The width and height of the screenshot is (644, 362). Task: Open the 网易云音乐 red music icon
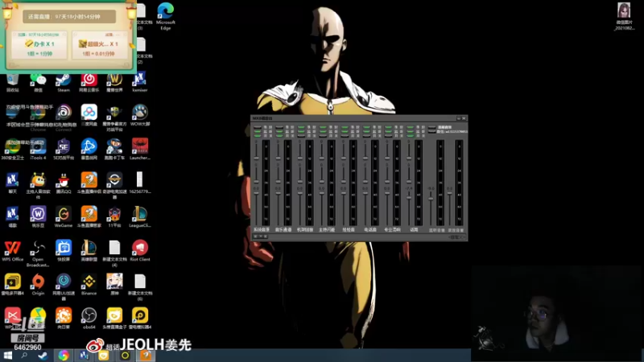click(x=89, y=81)
